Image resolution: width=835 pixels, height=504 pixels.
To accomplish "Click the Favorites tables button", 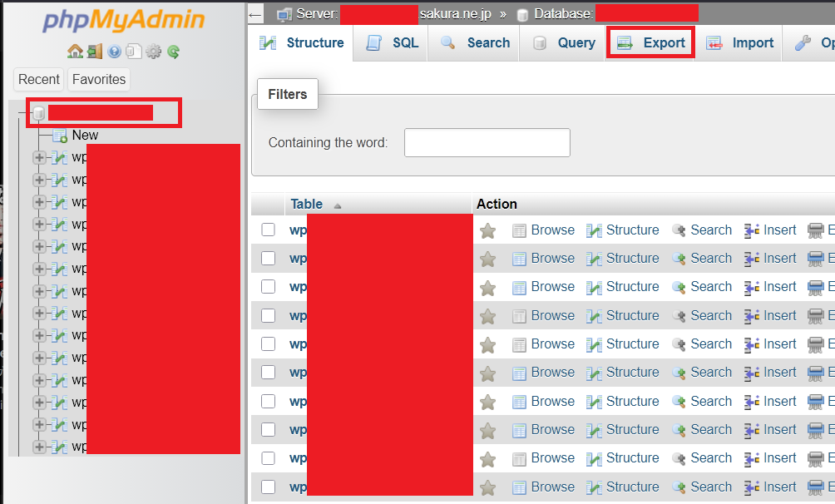I will (x=99, y=80).
